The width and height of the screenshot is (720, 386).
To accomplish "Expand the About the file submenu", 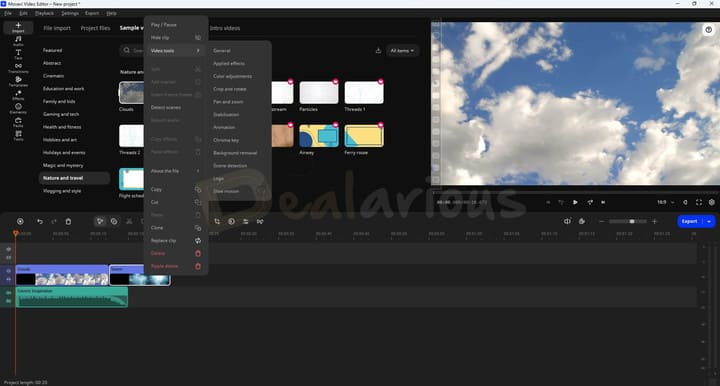I will [x=176, y=171].
